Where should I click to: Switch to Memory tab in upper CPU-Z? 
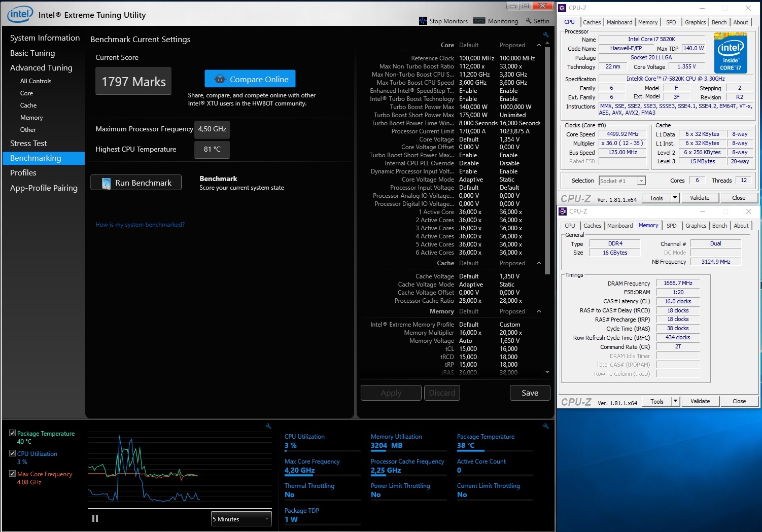click(648, 22)
